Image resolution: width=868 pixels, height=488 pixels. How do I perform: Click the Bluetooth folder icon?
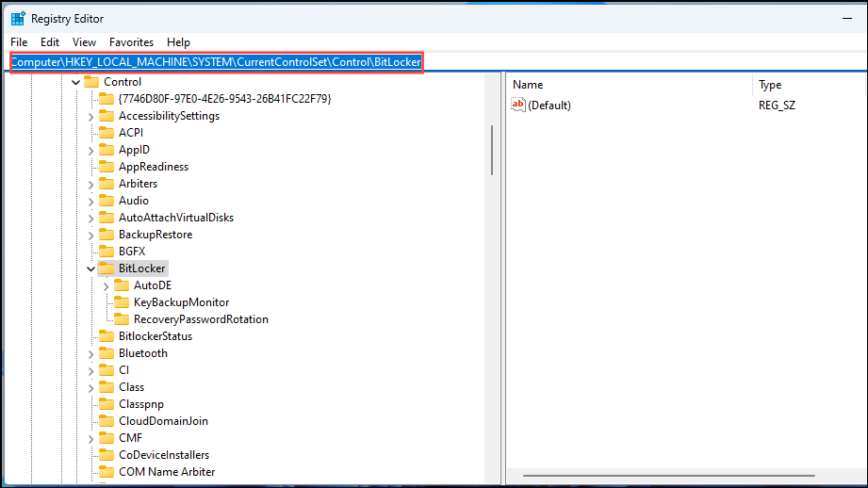[x=106, y=353]
